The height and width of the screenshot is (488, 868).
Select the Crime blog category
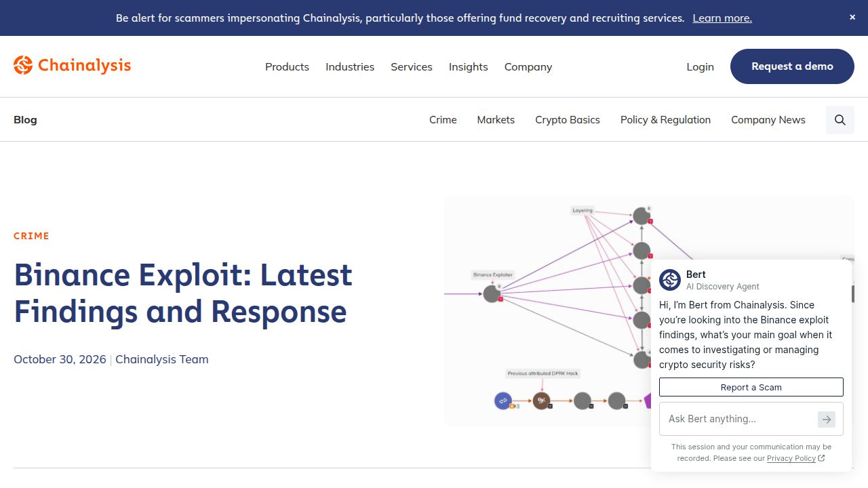(443, 120)
